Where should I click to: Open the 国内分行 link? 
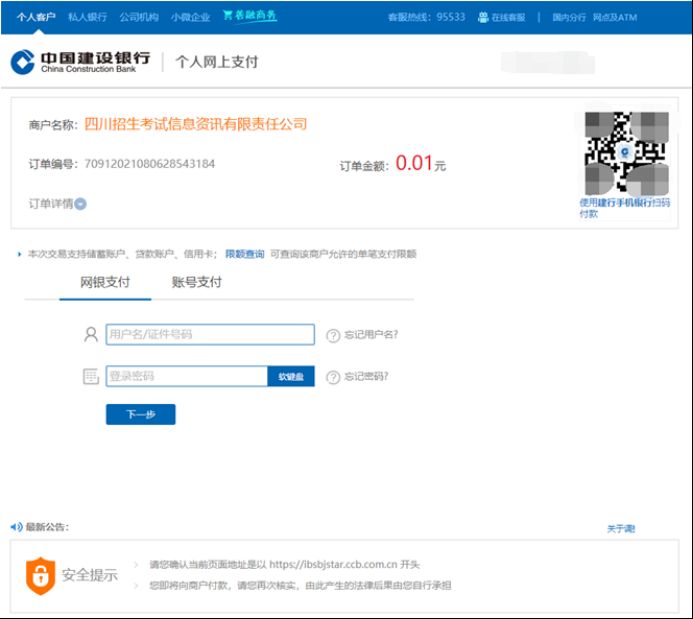tap(569, 17)
